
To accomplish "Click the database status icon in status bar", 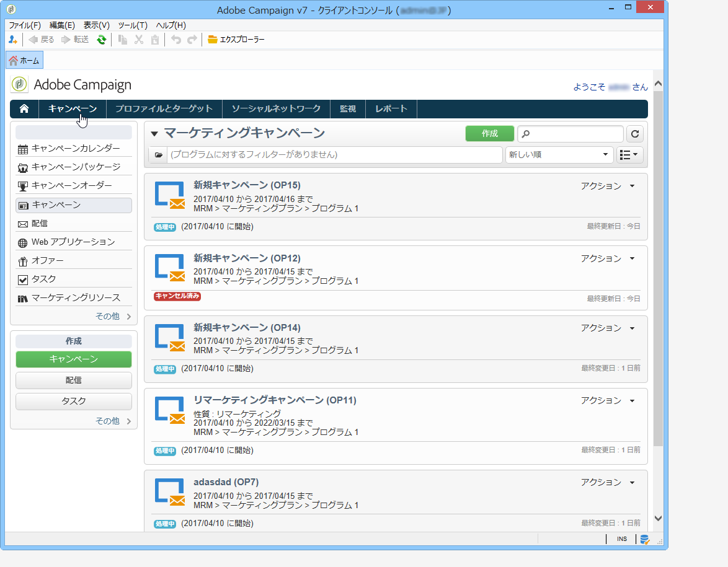I will (x=644, y=539).
